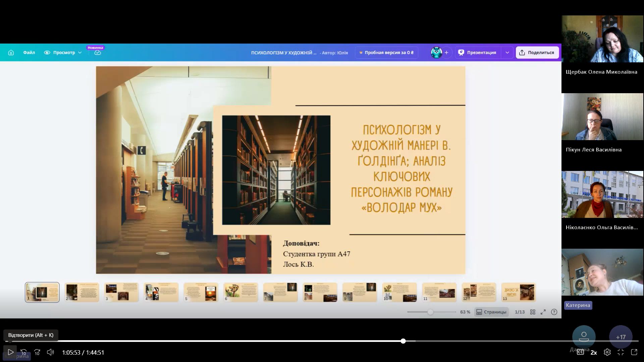The width and height of the screenshot is (644, 362).
Task: Open dropdown arrow beside Презентация
Action: click(x=507, y=53)
